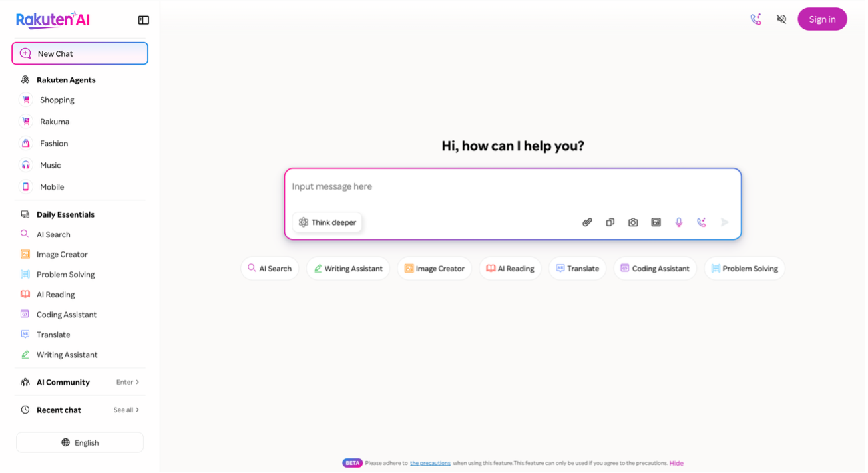868x473 pixels.
Task: Click the picture icon in message box
Action: coord(656,222)
